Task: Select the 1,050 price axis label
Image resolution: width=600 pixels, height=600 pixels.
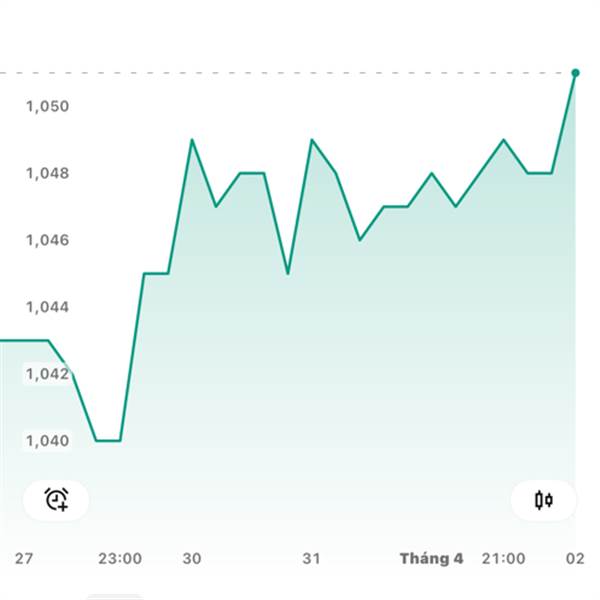Action: pyautogui.click(x=47, y=106)
